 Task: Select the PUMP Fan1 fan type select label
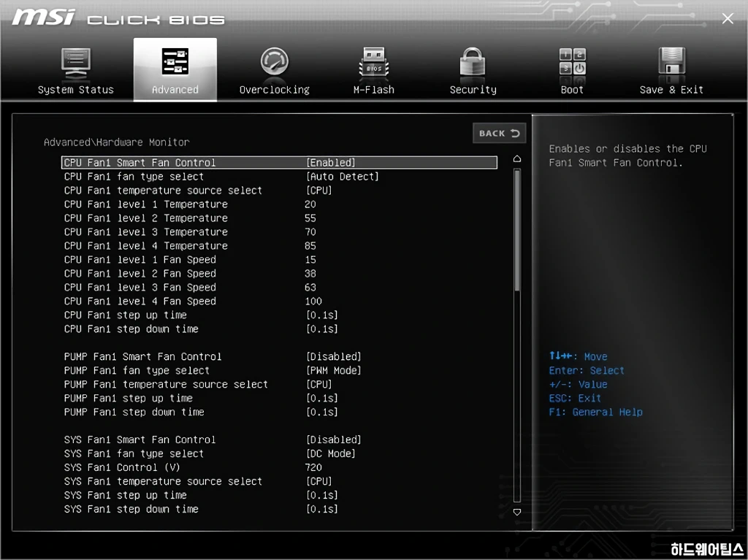[137, 371]
